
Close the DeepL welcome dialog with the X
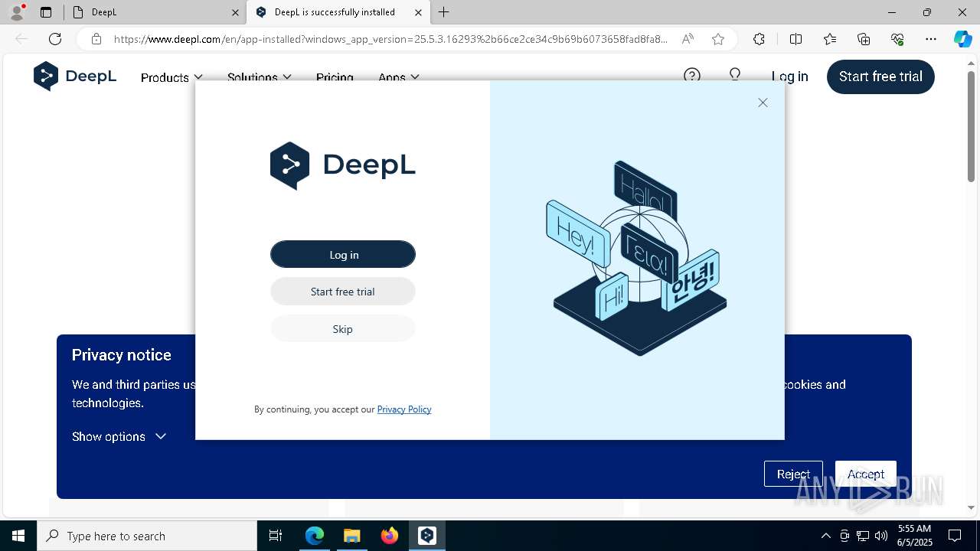[x=763, y=103]
